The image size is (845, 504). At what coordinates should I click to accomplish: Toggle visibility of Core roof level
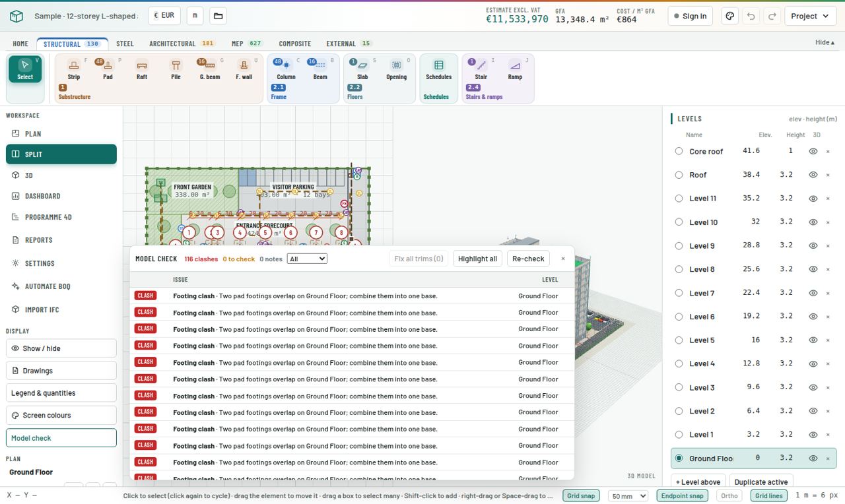pyautogui.click(x=813, y=151)
